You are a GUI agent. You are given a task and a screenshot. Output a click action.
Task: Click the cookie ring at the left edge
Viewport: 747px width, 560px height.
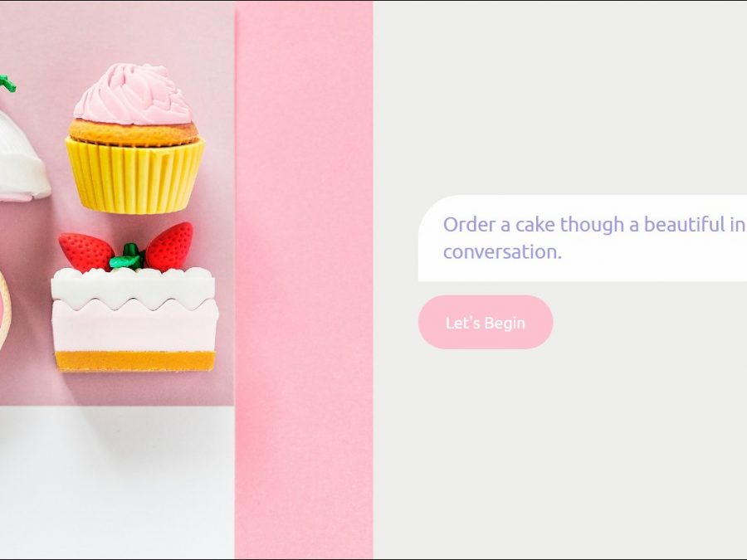tap(5, 309)
